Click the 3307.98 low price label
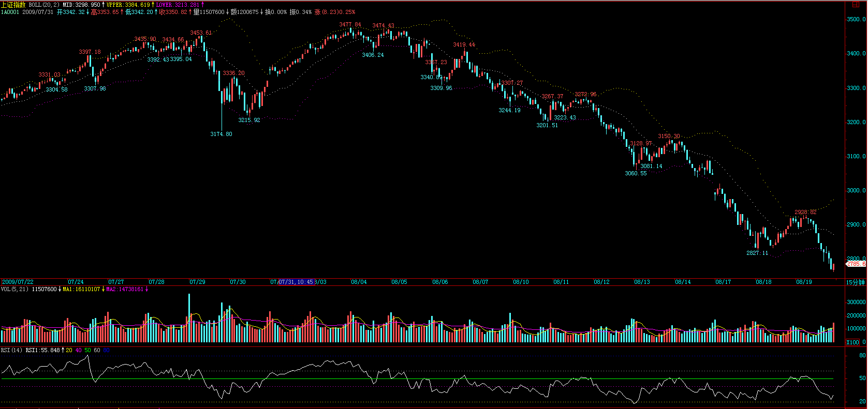The height and width of the screenshot is (409, 868). (x=95, y=88)
